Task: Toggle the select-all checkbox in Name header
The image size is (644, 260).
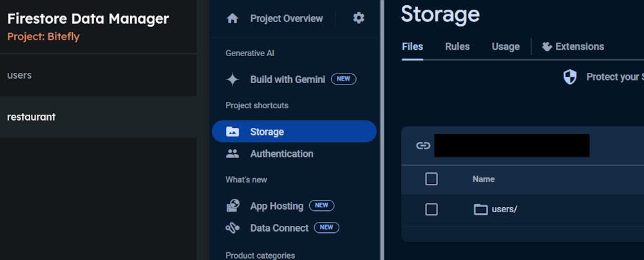Action: [x=431, y=179]
